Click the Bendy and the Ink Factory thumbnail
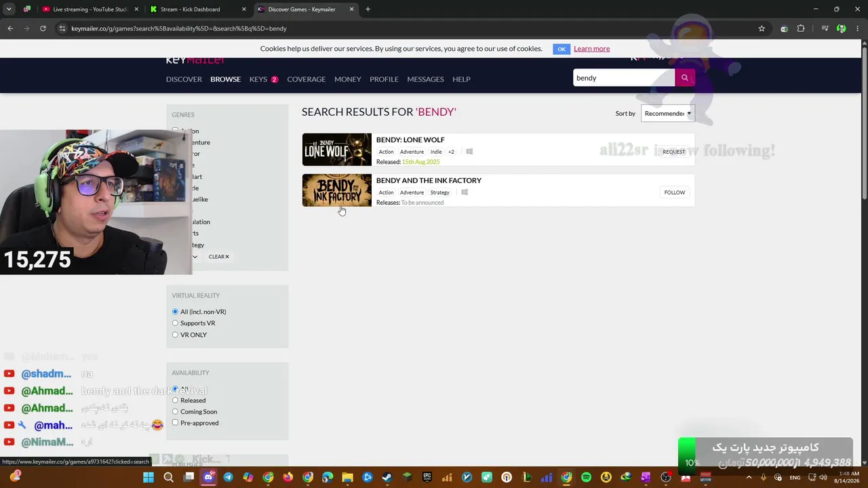868x488 pixels. (x=337, y=190)
